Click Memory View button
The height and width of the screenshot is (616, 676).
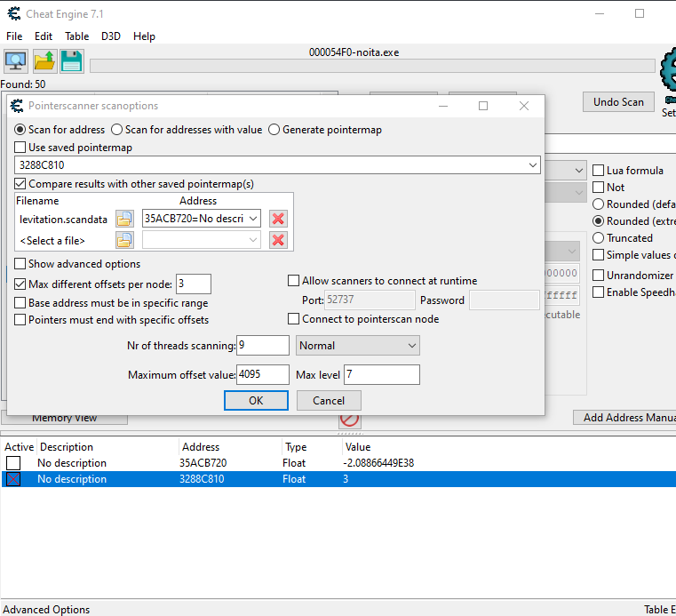65,419
